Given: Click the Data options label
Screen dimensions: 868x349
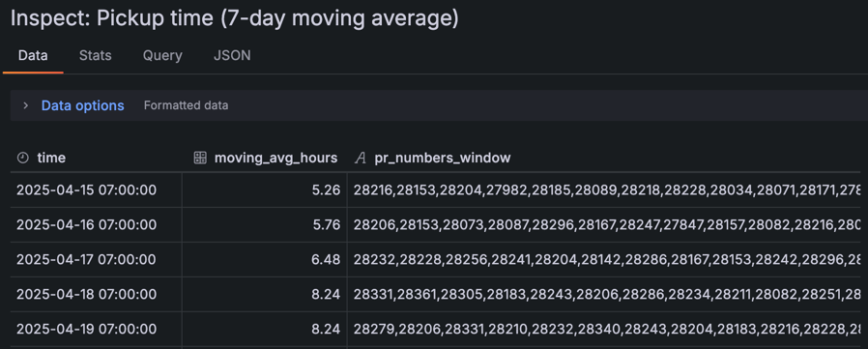Looking at the screenshot, I should tap(82, 105).
